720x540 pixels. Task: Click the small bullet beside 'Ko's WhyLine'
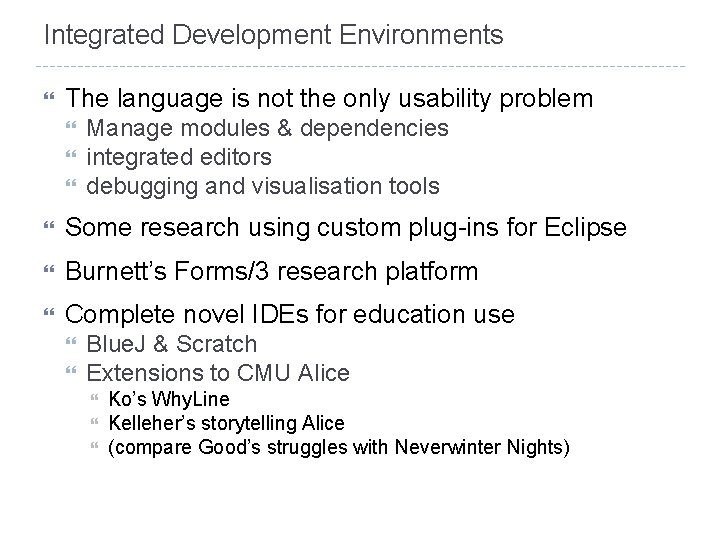pyautogui.click(x=95, y=397)
